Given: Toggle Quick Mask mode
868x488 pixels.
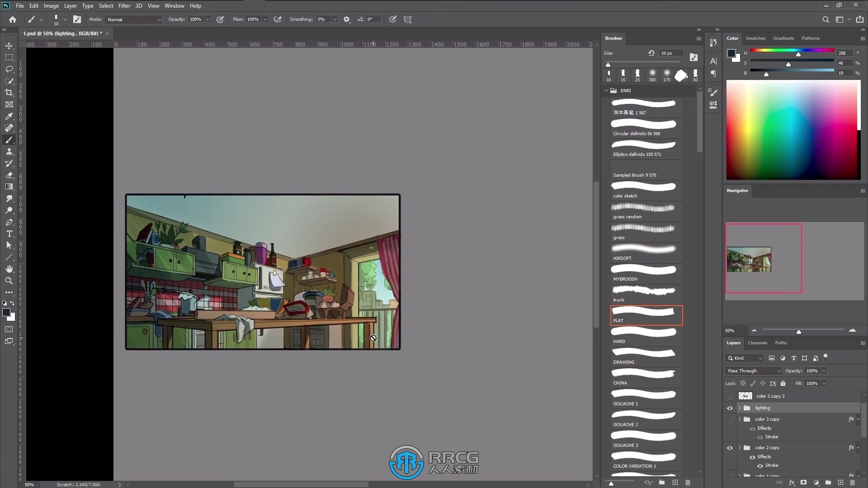Looking at the screenshot, I should click(9, 329).
